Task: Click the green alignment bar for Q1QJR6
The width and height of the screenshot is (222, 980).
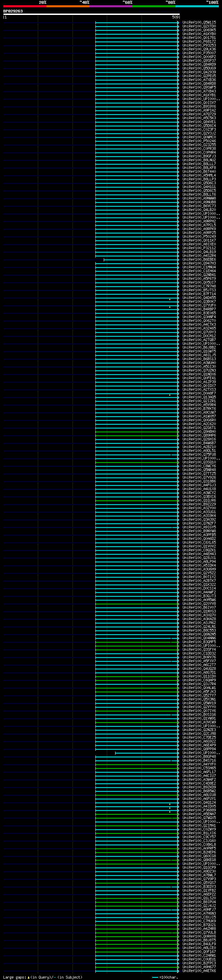Action: pos(137,501)
